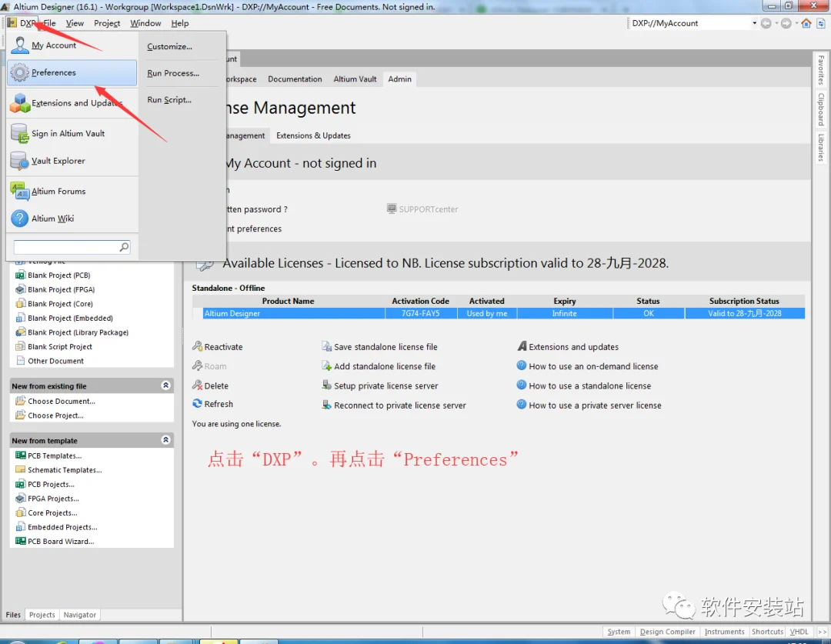Click Choose Document... link
Image resolution: width=831 pixels, height=644 pixels.
click(x=62, y=401)
